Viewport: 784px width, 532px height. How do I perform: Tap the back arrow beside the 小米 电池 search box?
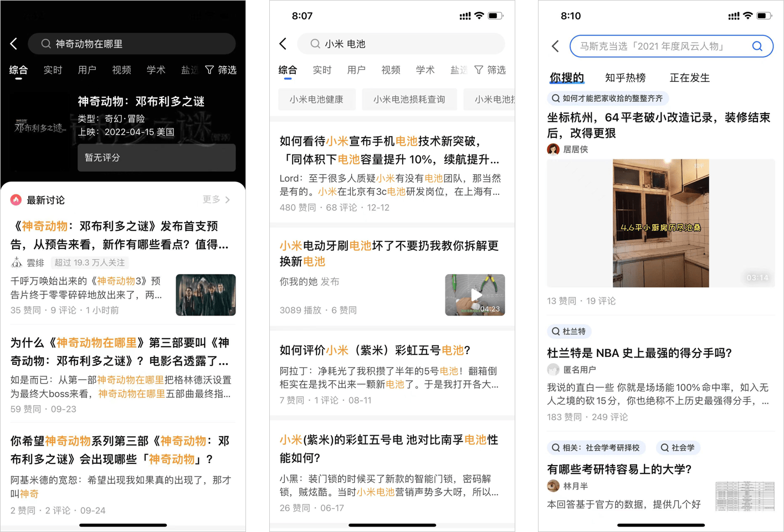tap(283, 44)
